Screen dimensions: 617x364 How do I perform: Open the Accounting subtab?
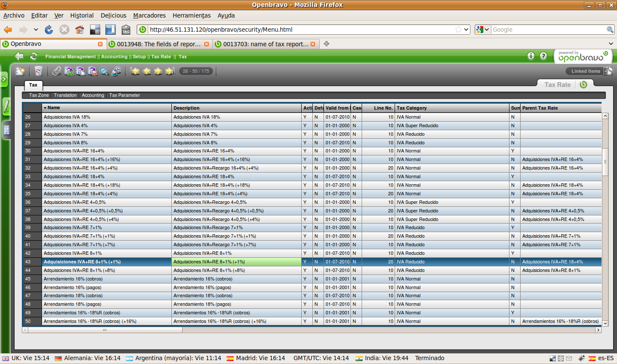pos(93,95)
